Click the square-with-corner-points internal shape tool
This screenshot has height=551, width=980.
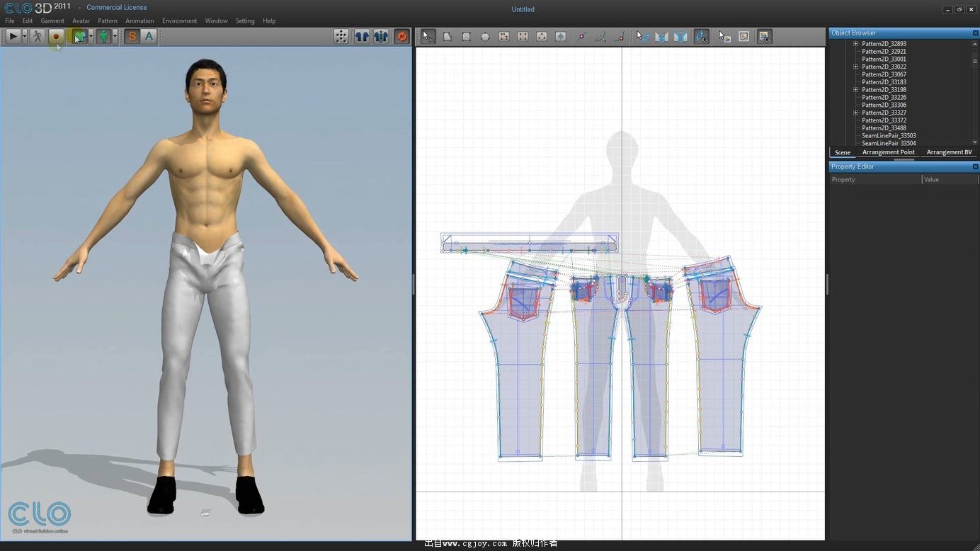[504, 36]
